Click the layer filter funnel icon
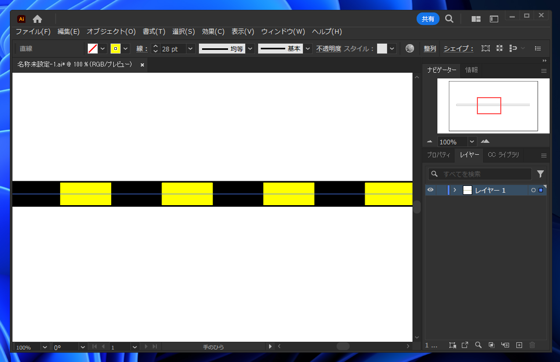This screenshot has height=362, width=560. tap(540, 174)
